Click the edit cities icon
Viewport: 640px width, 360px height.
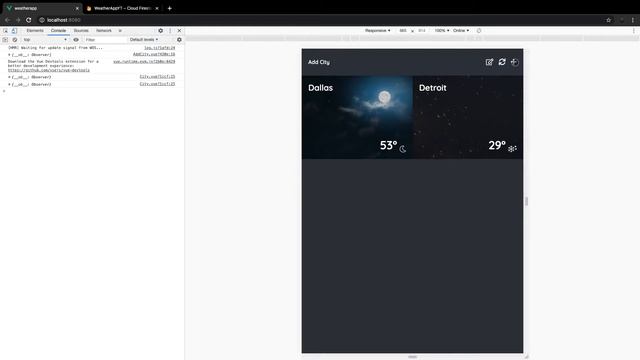tap(489, 62)
